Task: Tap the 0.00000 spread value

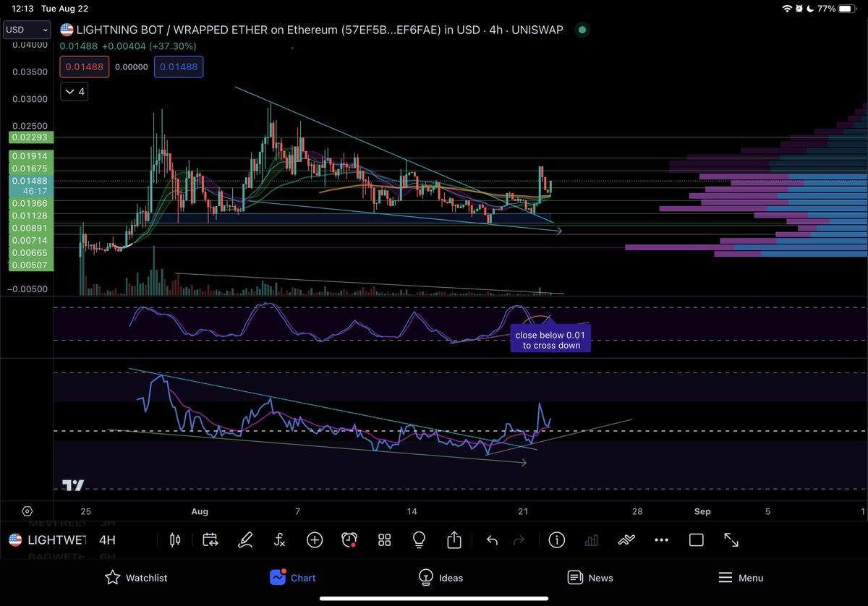Action: [132, 67]
